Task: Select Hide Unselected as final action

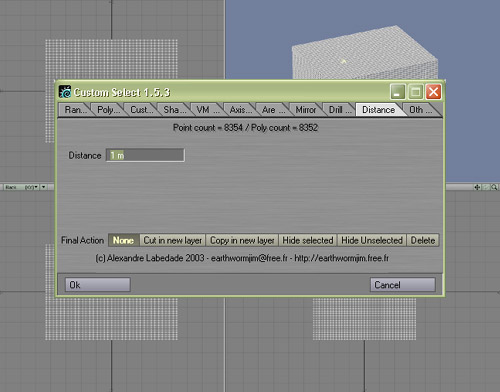Action: 372,240
